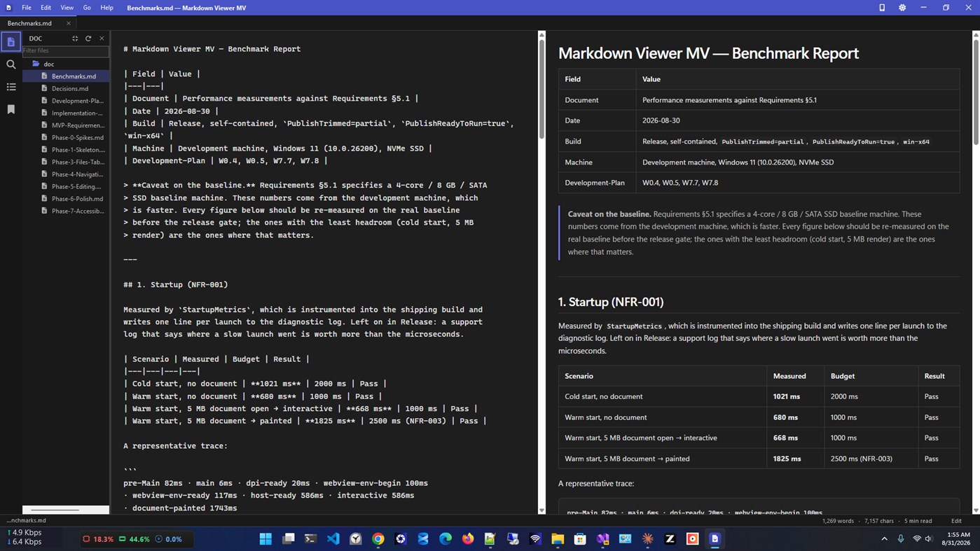Open Phase-4-Navigati... file in the tree
The image size is (980, 551).
[67, 174]
